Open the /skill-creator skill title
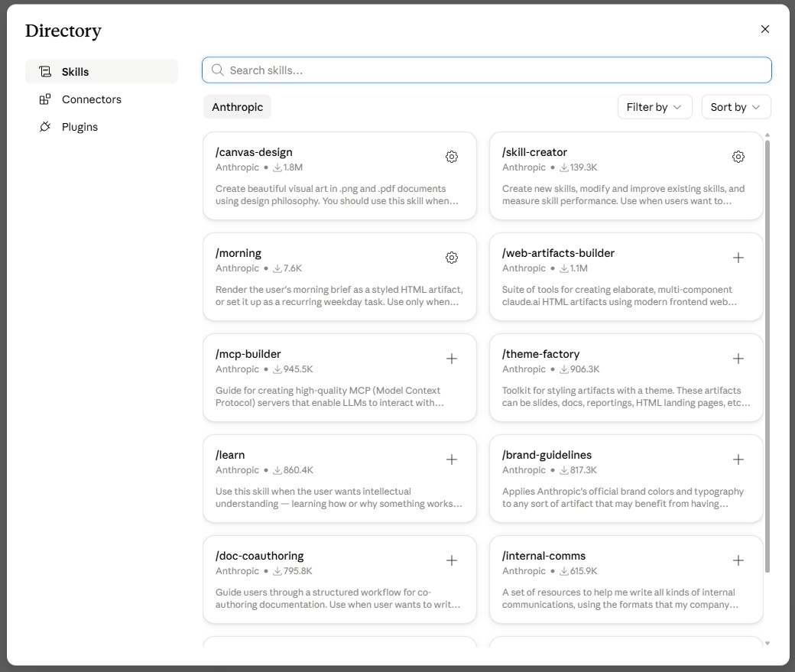 [x=534, y=152]
